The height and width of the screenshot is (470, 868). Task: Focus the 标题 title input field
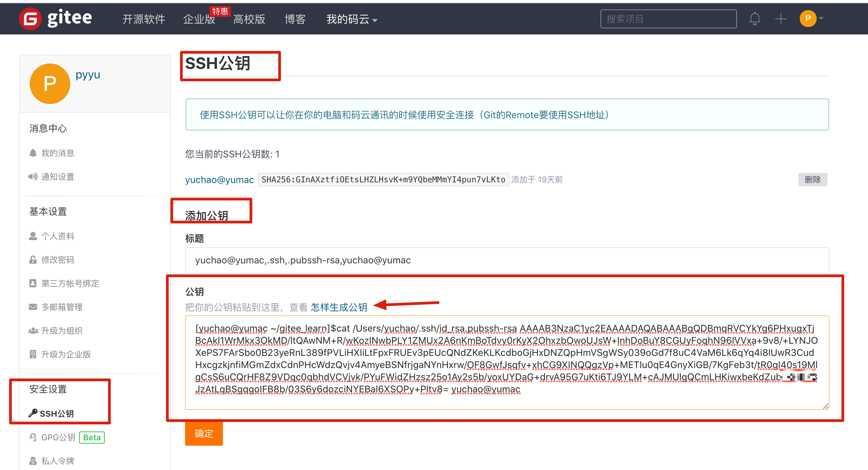tap(507, 260)
